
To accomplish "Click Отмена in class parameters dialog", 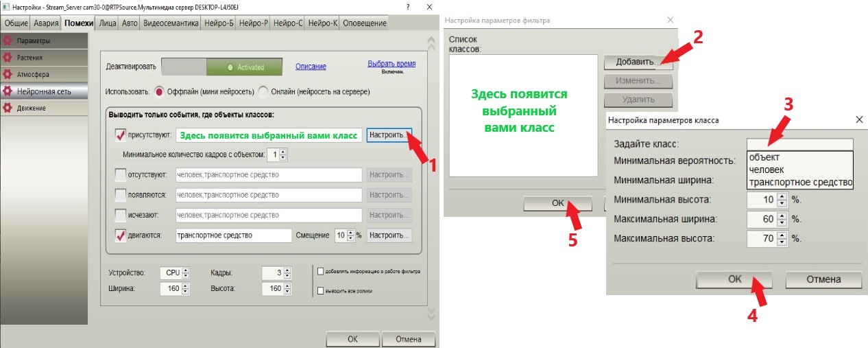I will [x=823, y=279].
